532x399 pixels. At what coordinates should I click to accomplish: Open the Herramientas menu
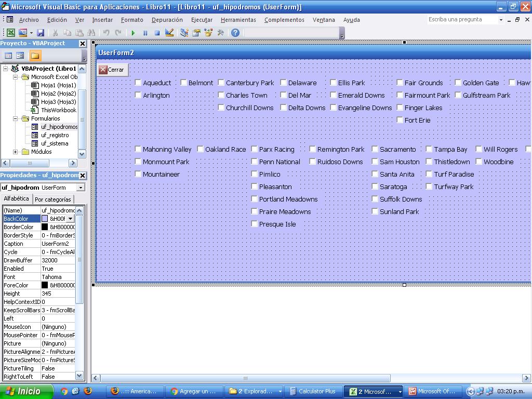tap(238, 20)
